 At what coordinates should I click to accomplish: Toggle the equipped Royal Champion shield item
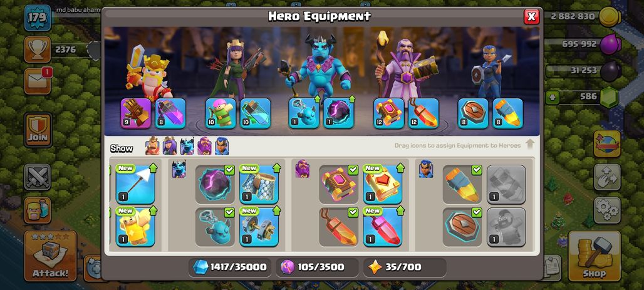[x=462, y=227]
